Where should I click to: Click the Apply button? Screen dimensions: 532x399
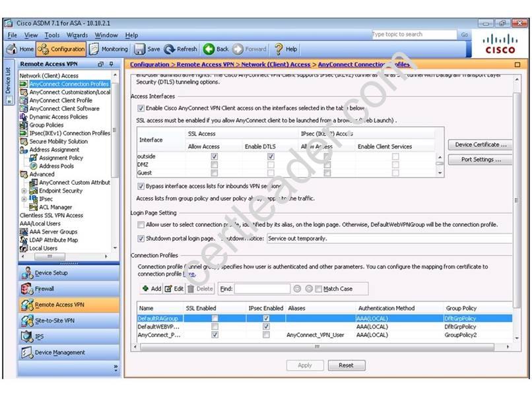[x=305, y=365]
